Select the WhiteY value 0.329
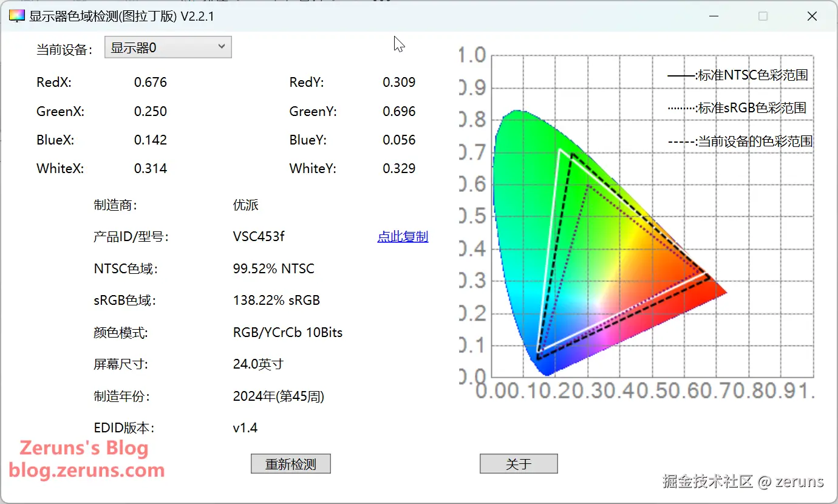The image size is (838, 504). [399, 168]
